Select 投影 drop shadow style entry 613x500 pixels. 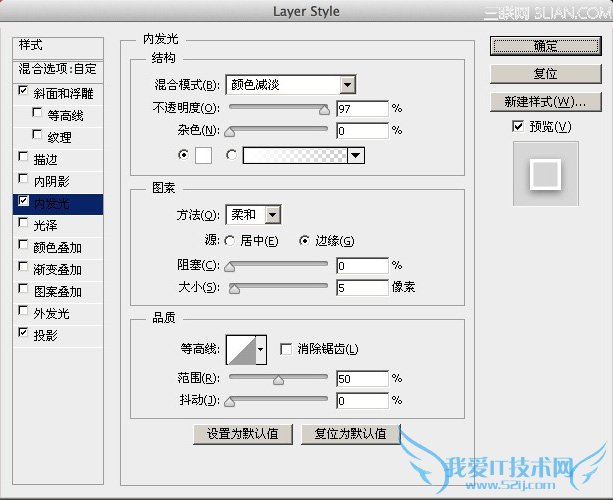(x=45, y=335)
